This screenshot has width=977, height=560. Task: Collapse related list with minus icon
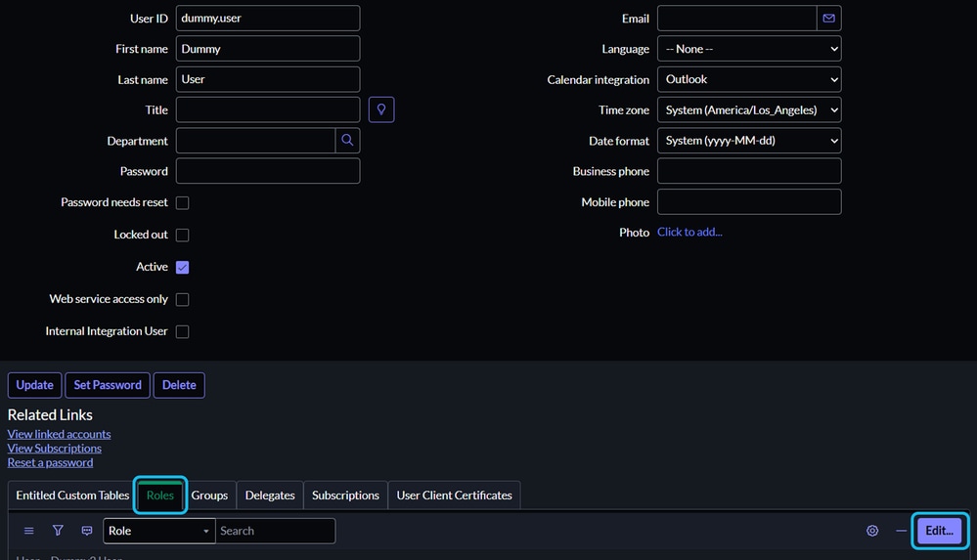click(x=901, y=531)
